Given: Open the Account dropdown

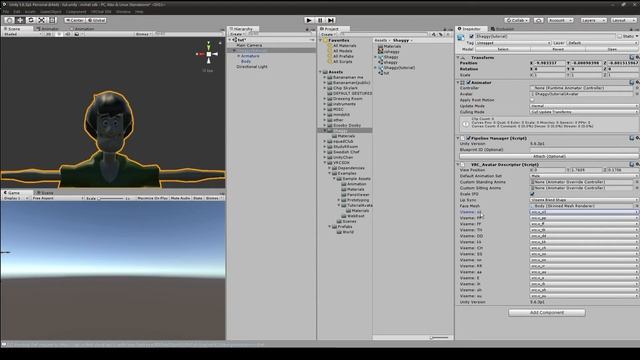Looking at the screenshot, I should click(x=560, y=20).
